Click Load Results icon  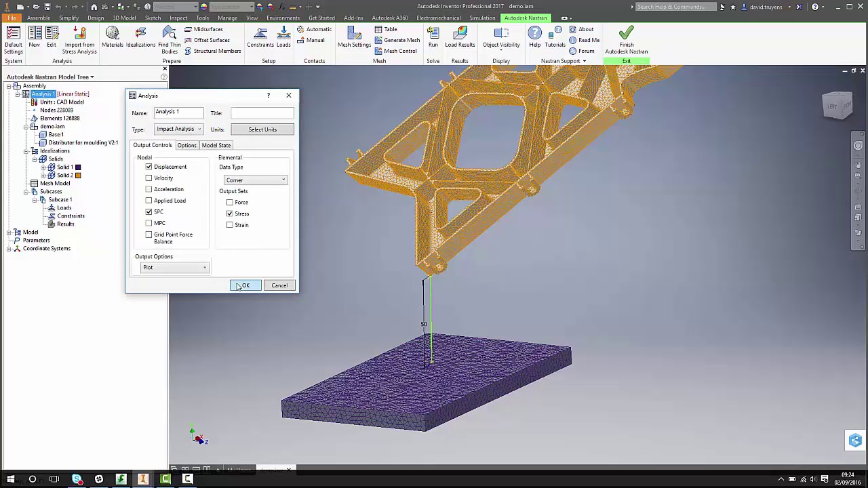pyautogui.click(x=460, y=37)
